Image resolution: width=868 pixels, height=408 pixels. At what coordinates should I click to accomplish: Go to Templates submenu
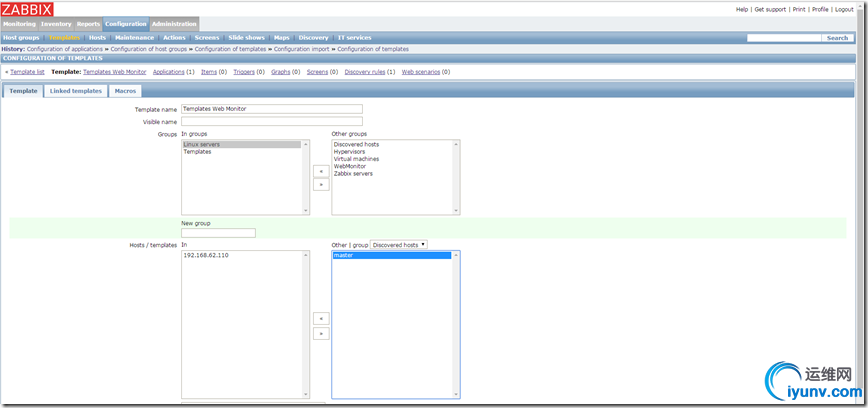[64, 38]
